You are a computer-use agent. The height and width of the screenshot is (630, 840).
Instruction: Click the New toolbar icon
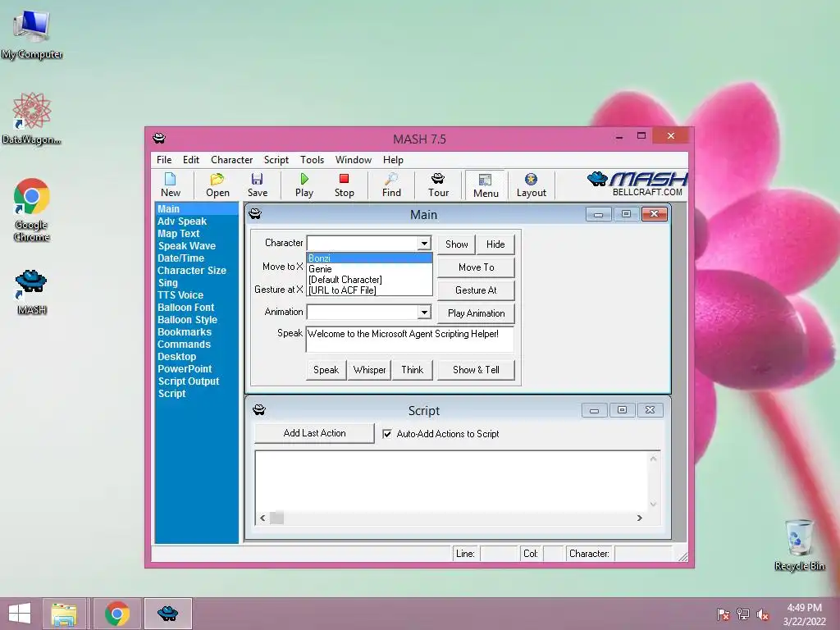tap(171, 185)
